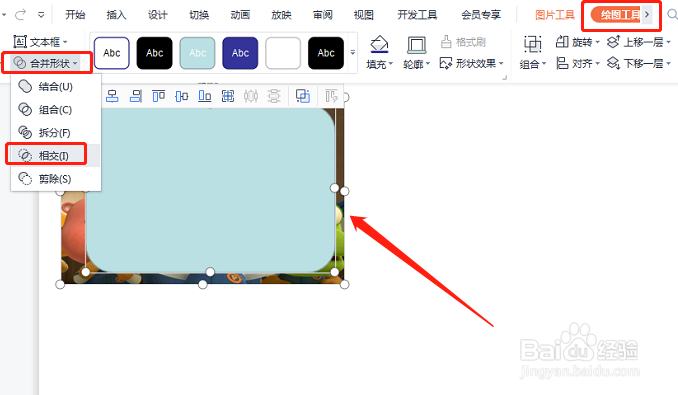Click the group shapes icon in floating toolbar
This screenshot has width=678, height=395.
tap(303, 96)
